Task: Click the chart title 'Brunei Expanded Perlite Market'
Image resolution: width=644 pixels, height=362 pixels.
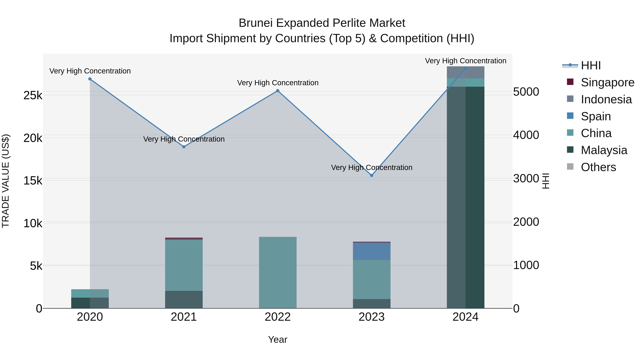Action: click(322, 23)
